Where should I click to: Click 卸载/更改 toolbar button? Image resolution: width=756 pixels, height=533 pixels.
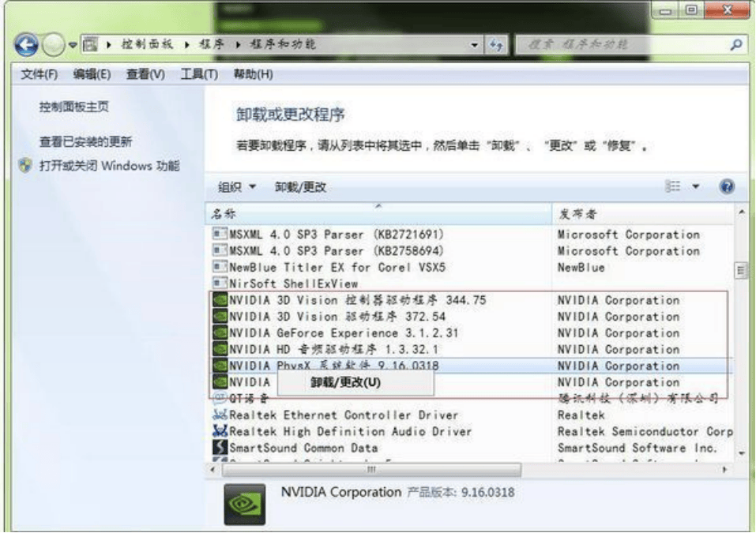click(x=300, y=187)
